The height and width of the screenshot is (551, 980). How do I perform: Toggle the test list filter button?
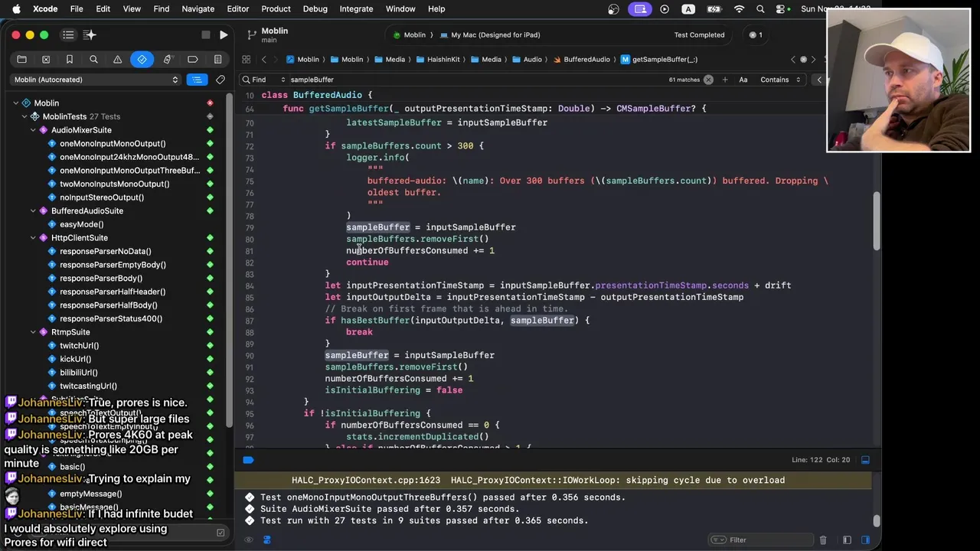point(198,80)
